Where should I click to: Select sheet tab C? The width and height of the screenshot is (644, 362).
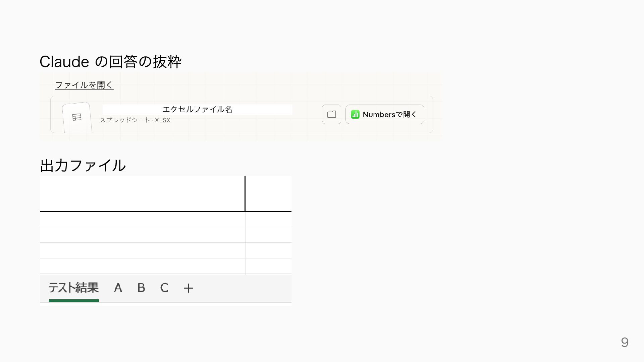tap(164, 288)
